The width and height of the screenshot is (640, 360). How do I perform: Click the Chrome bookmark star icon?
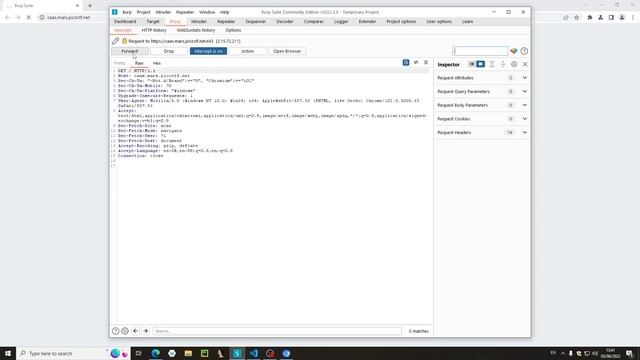coord(577,18)
